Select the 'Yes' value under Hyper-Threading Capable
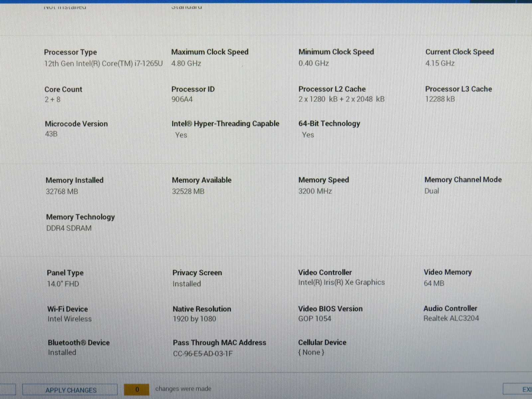 coord(181,135)
